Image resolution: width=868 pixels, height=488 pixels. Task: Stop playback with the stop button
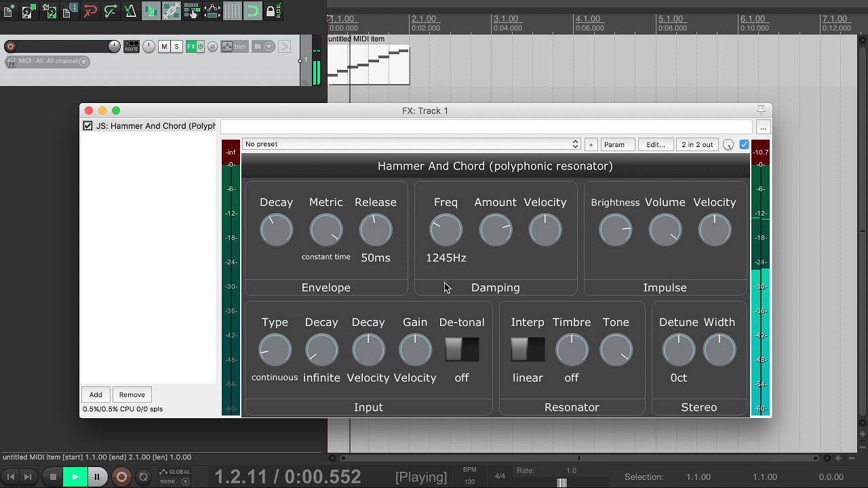(x=53, y=477)
